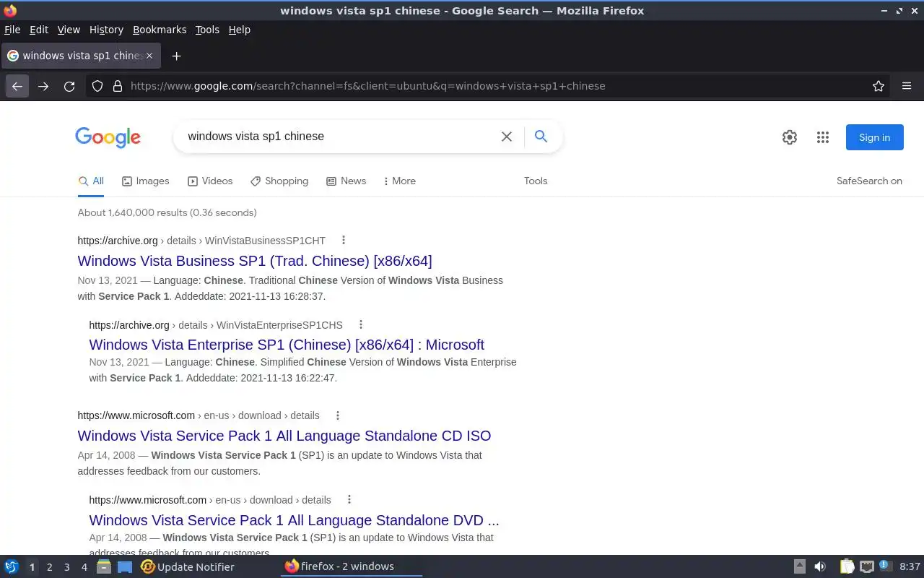Image resolution: width=924 pixels, height=578 pixels.
Task: Open Service Pack 1 Standalone CD ISO result
Action: point(284,436)
